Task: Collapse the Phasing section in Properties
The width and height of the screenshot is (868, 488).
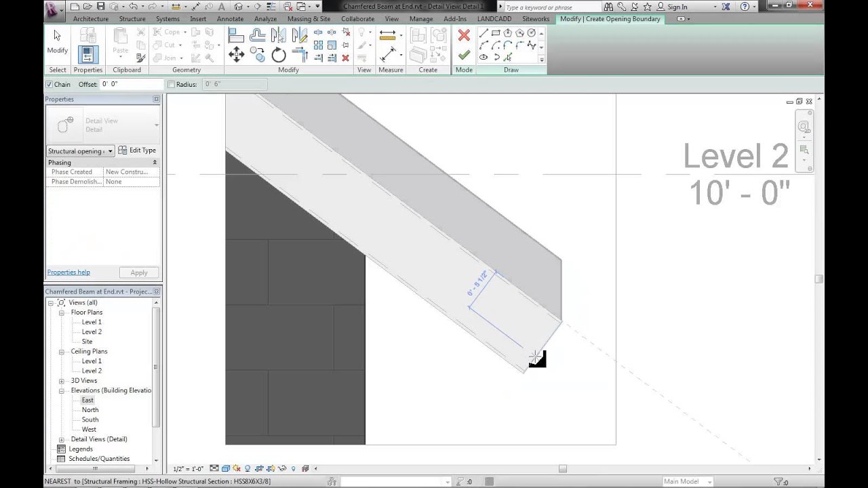Action: (155, 162)
